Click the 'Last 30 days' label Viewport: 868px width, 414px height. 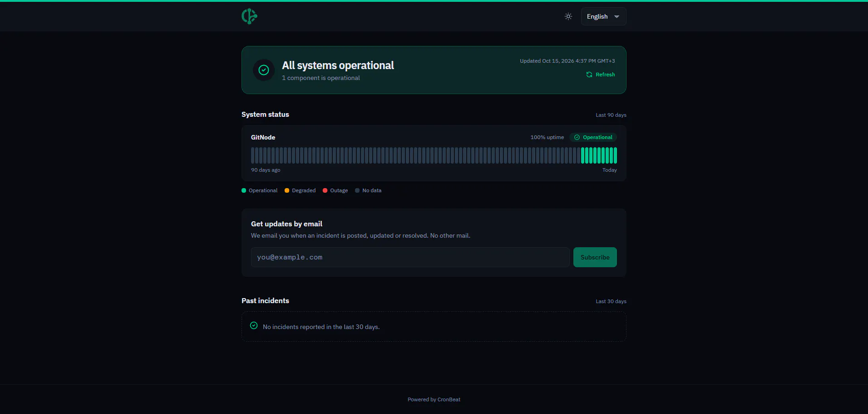611,301
